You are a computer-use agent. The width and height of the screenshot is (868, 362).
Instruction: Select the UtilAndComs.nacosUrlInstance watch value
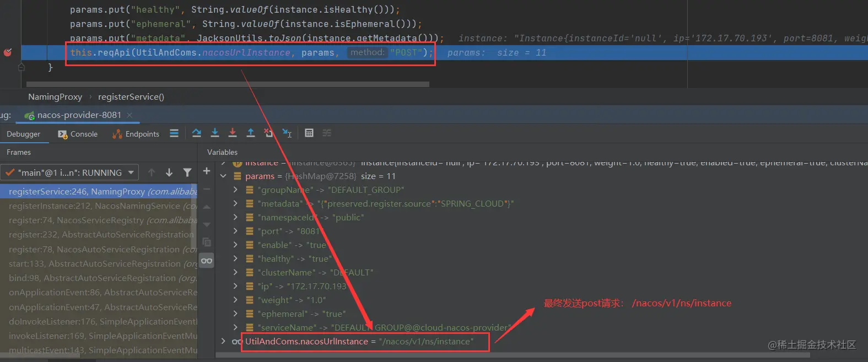(426, 342)
